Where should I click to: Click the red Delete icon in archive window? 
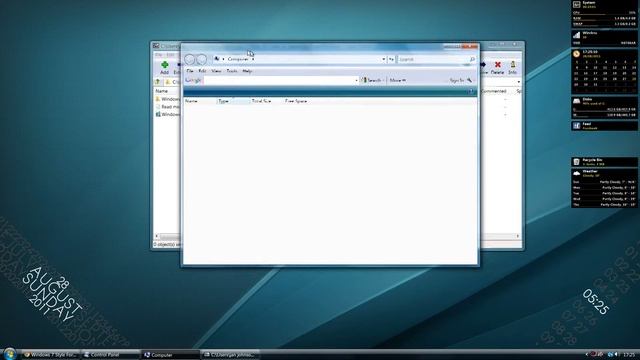click(498, 65)
